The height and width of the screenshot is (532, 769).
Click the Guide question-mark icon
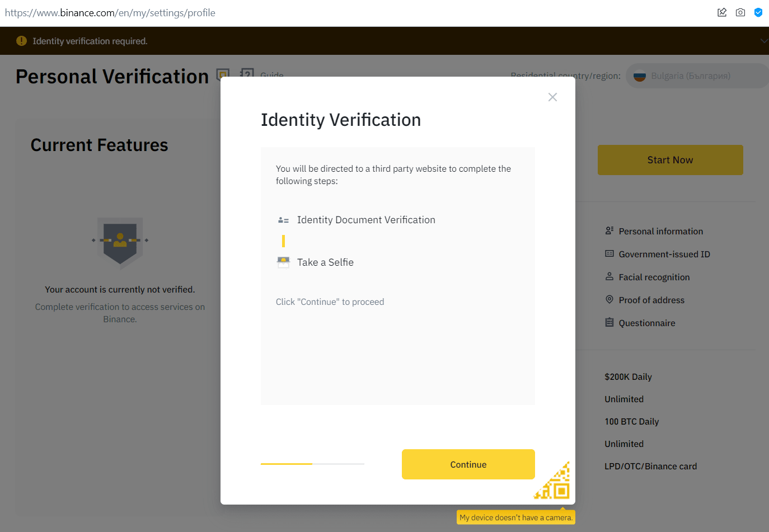247,73
